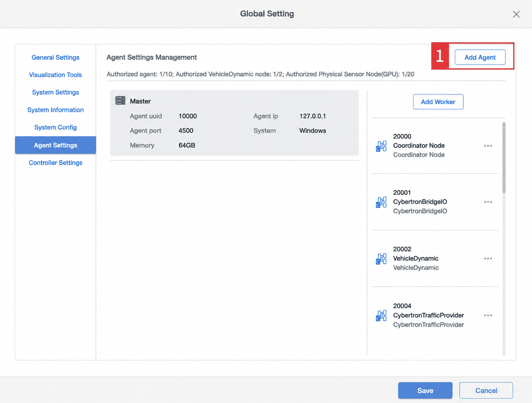
Task: Click Agent Settings Management heading
Action: click(x=152, y=57)
